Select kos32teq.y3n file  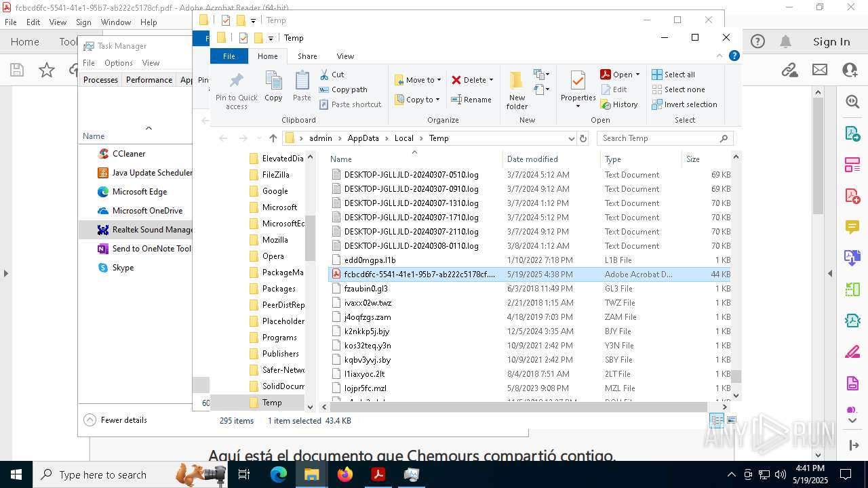tap(530, 346)
